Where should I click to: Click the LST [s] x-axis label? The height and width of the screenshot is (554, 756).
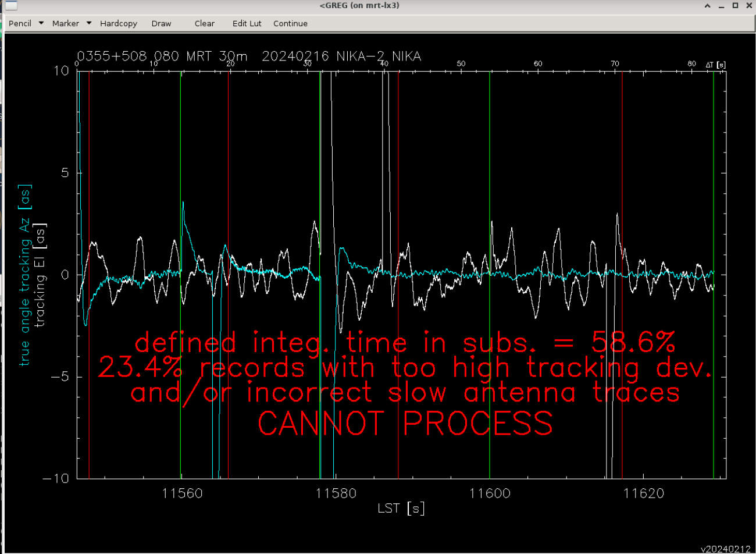[401, 508]
